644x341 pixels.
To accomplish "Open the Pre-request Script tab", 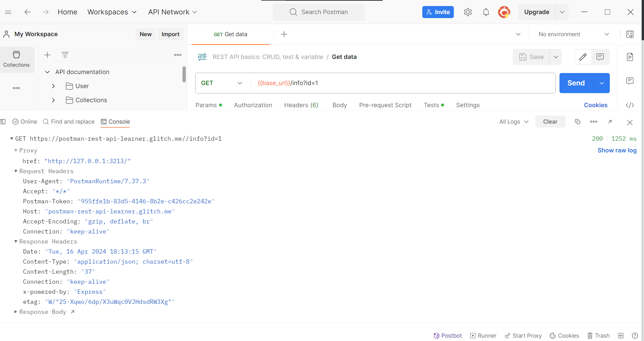I will [385, 105].
